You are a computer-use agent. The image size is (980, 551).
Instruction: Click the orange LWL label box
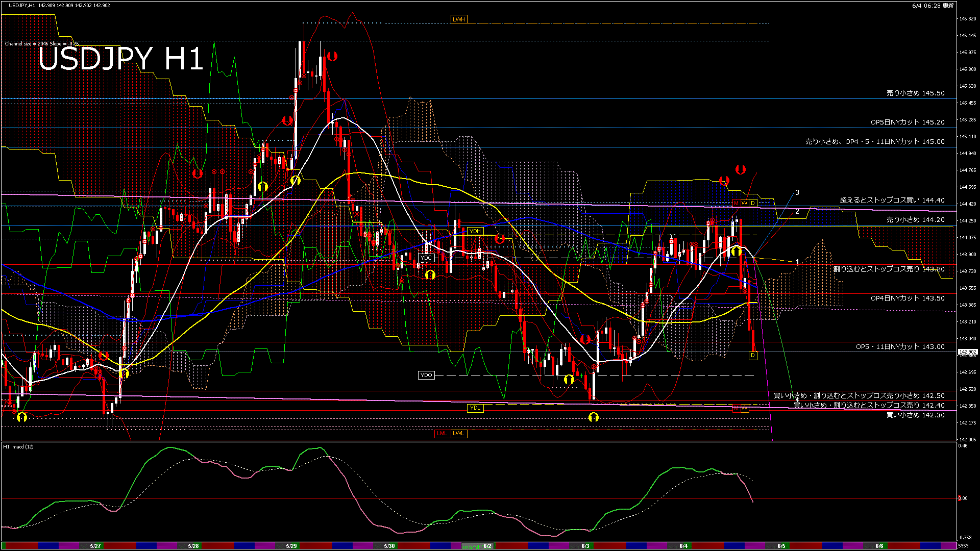459,434
